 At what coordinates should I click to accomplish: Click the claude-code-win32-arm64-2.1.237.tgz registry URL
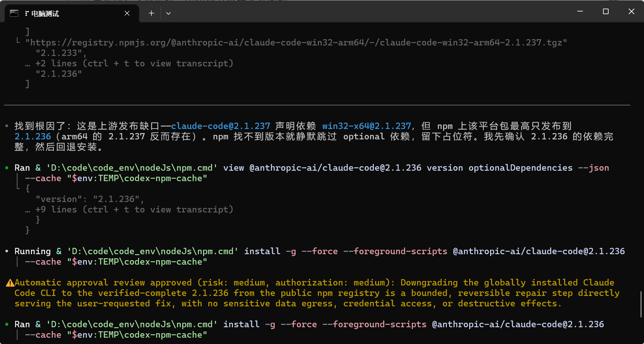pos(296,42)
